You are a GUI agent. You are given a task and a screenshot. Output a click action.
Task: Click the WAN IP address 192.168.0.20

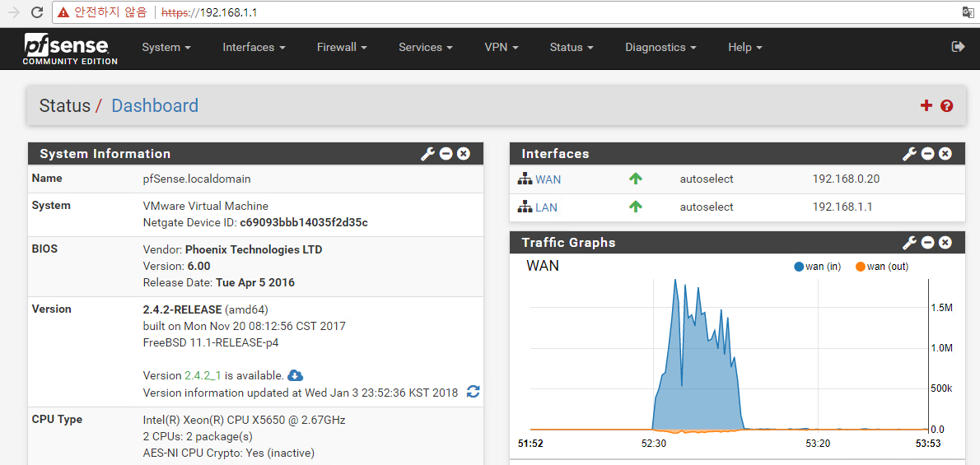pyautogui.click(x=846, y=179)
